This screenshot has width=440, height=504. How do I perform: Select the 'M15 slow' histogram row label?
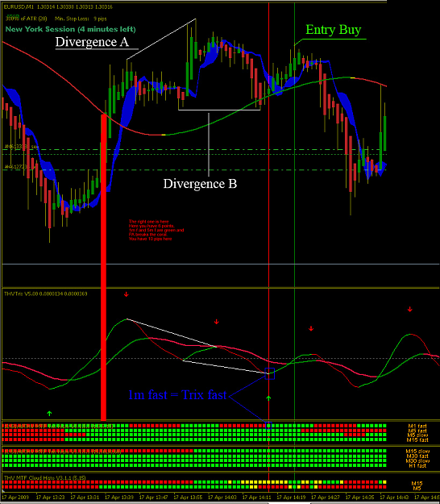click(x=417, y=452)
